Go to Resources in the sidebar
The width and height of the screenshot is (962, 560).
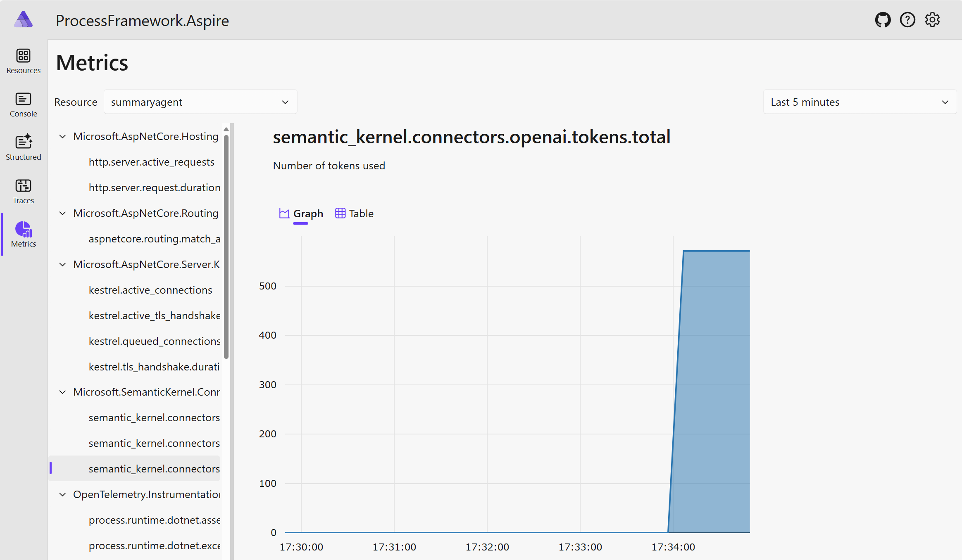24,61
